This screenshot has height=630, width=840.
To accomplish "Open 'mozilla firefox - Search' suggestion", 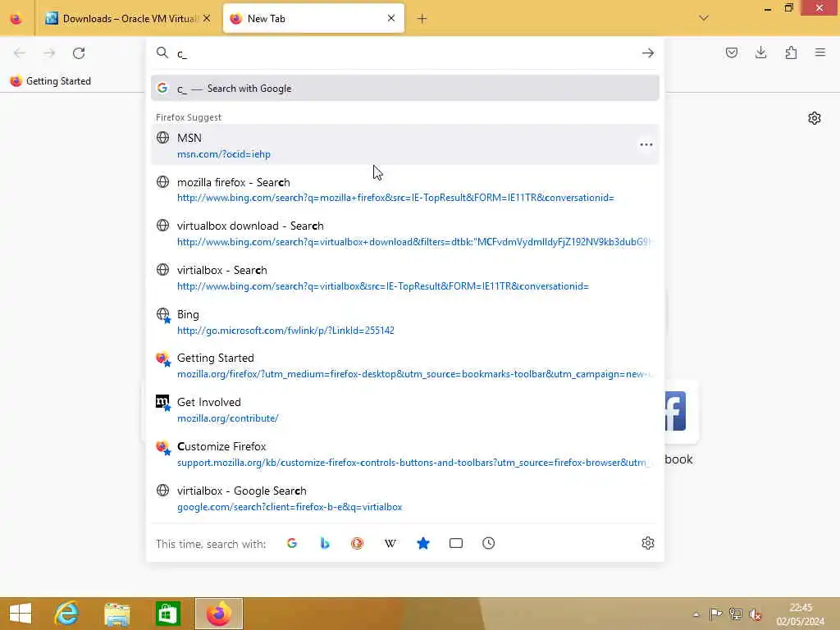I will point(404,189).
